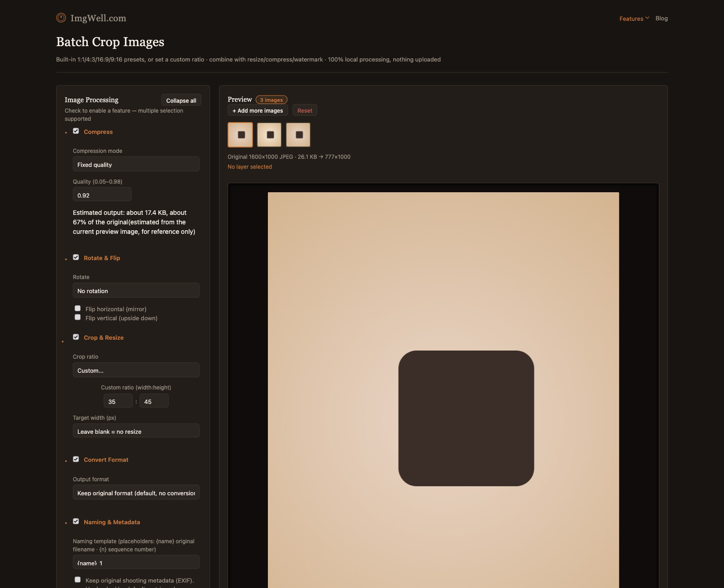Click the custom ratio height field 45

tap(154, 401)
